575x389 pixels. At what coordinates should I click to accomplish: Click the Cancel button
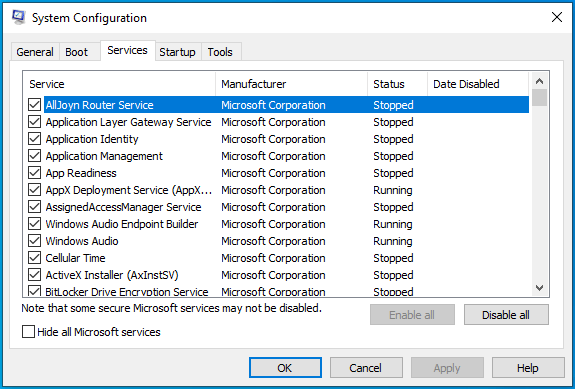366,368
